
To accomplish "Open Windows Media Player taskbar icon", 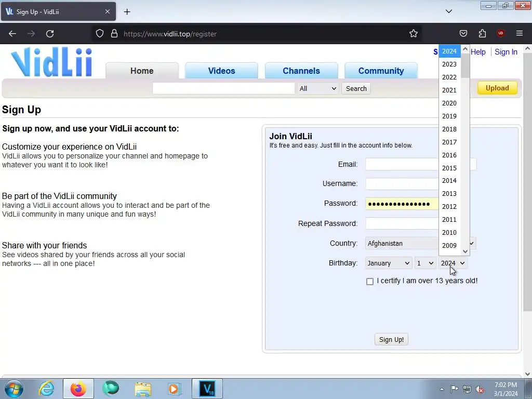I will pos(175,389).
